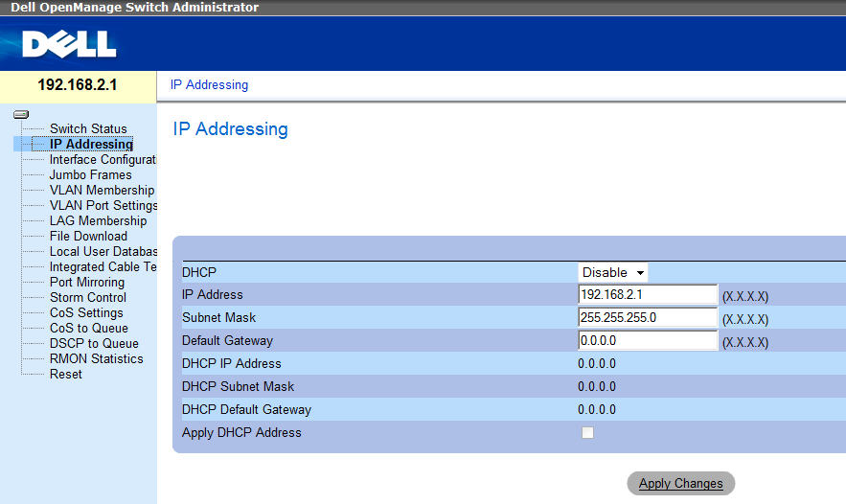Open DSCP to Queue mapping
This screenshot has width=846, height=504.
(94, 344)
